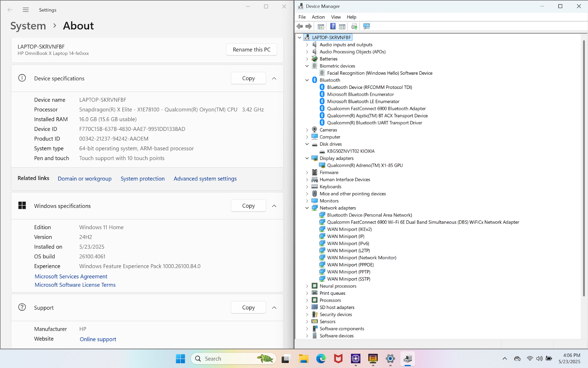The image size is (588, 368).
Task: Copy the Device specifications
Action: 248,78
